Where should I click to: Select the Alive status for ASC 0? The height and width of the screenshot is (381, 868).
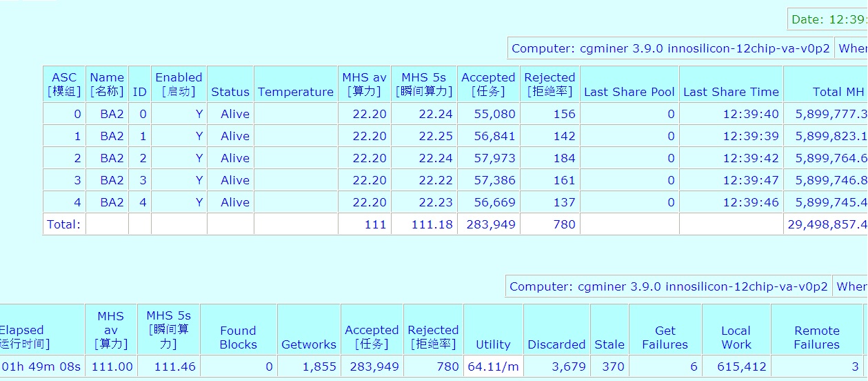pos(235,114)
